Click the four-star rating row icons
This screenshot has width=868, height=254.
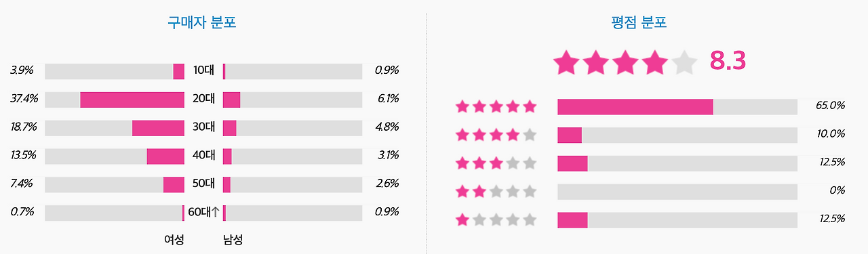tap(496, 135)
